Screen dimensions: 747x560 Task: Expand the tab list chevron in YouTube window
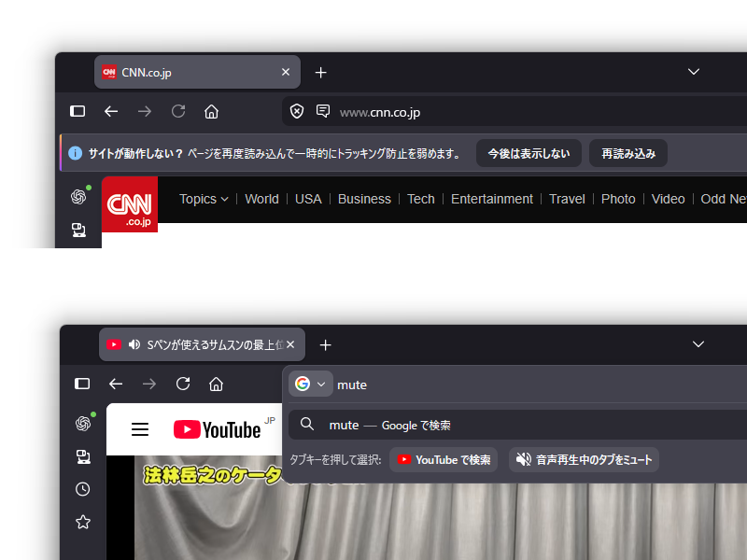(x=698, y=344)
